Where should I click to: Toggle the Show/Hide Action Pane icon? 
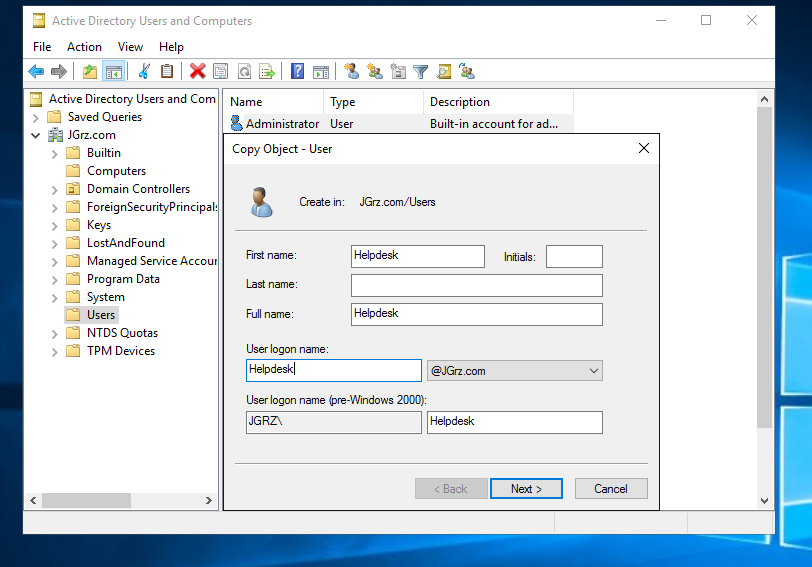click(321, 71)
